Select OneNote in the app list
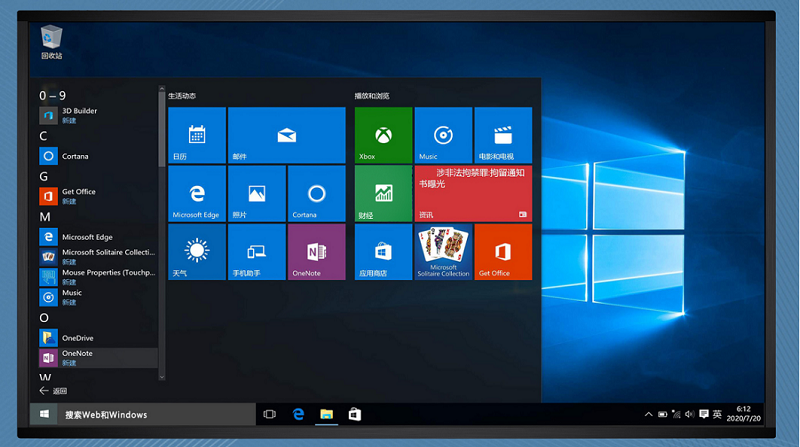800x447 pixels. 98,358
